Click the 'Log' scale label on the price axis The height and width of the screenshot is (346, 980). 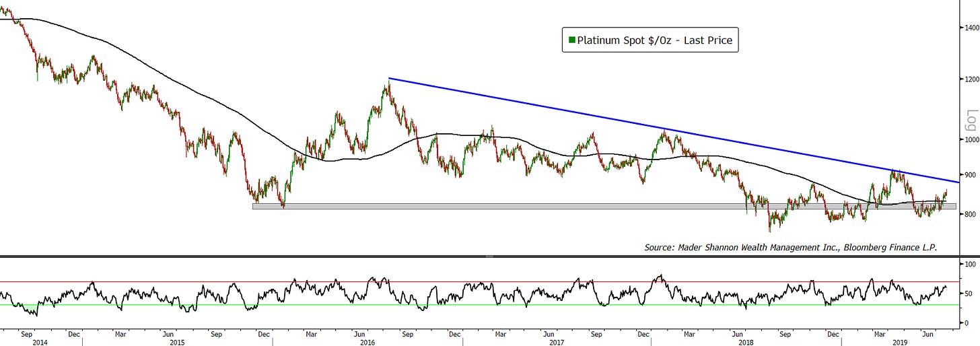pyautogui.click(x=971, y=120)
